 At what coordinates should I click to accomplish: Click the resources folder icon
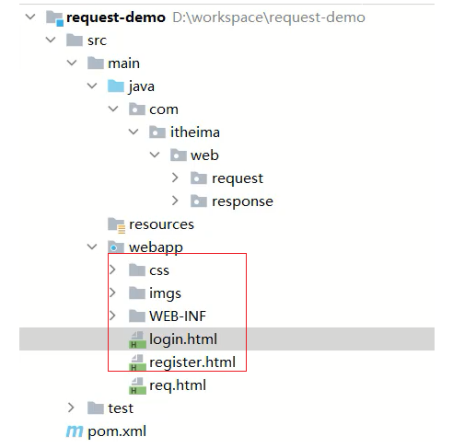[116, 225]
